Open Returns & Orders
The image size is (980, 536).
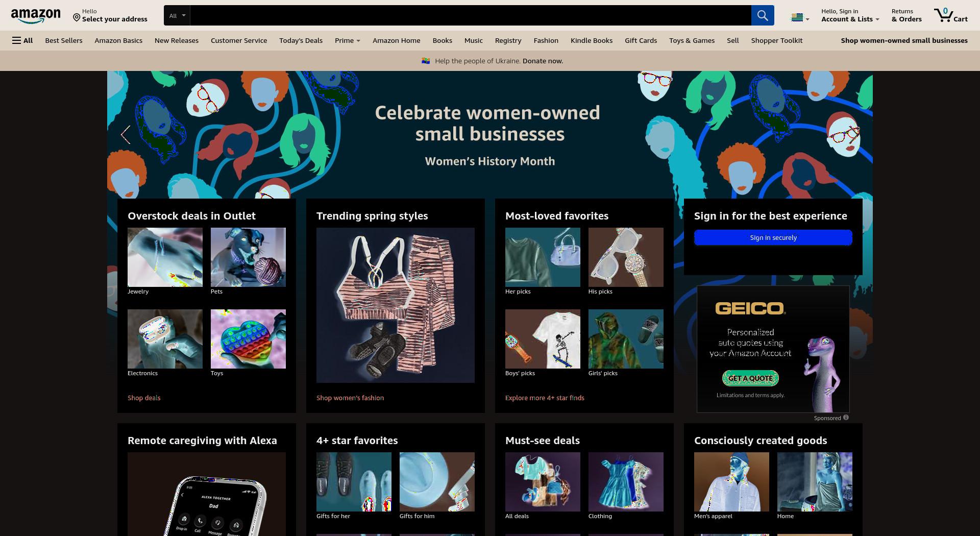(x=906, y=15)
